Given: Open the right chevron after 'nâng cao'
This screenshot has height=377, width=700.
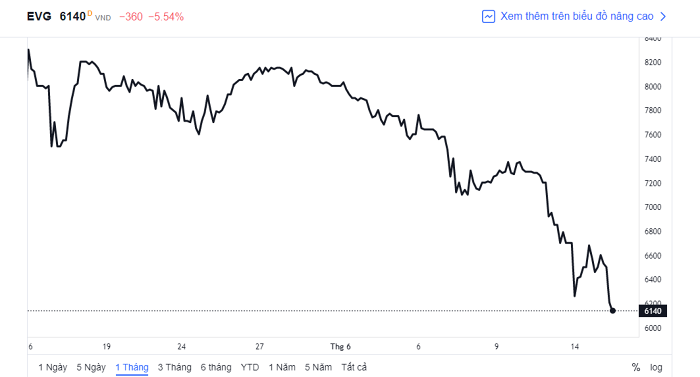Looking at the screenshot, I should pos(663,17).
